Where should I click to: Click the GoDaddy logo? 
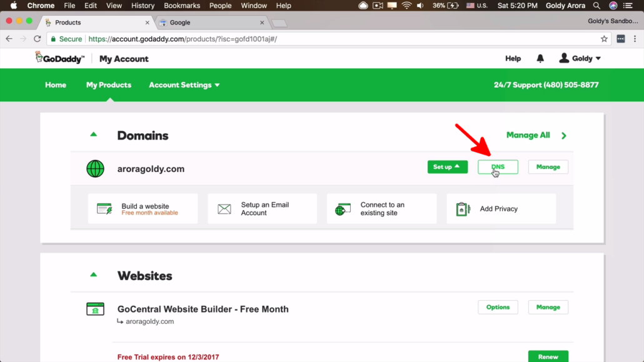[x=59, y=58]
